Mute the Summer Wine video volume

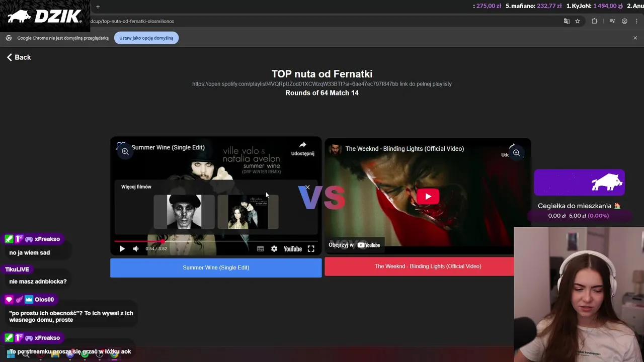[x=136, y=249]
